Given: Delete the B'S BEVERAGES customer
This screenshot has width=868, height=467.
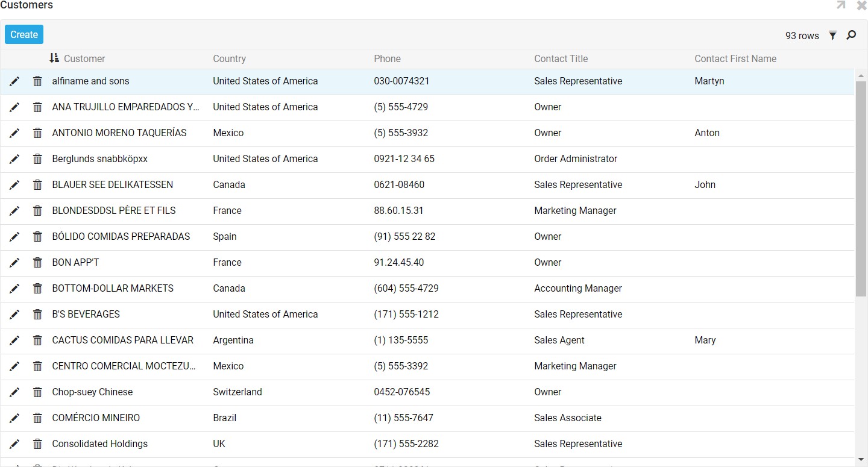Looking at the screenshot, I should click(37, 315).
